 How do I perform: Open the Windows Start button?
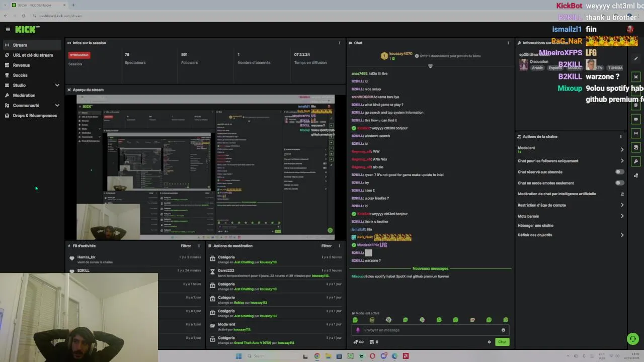(238, 356)
